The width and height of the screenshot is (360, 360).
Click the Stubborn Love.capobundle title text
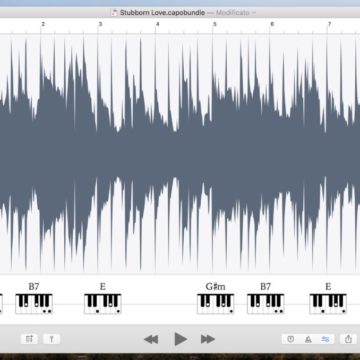click(162, 13)
